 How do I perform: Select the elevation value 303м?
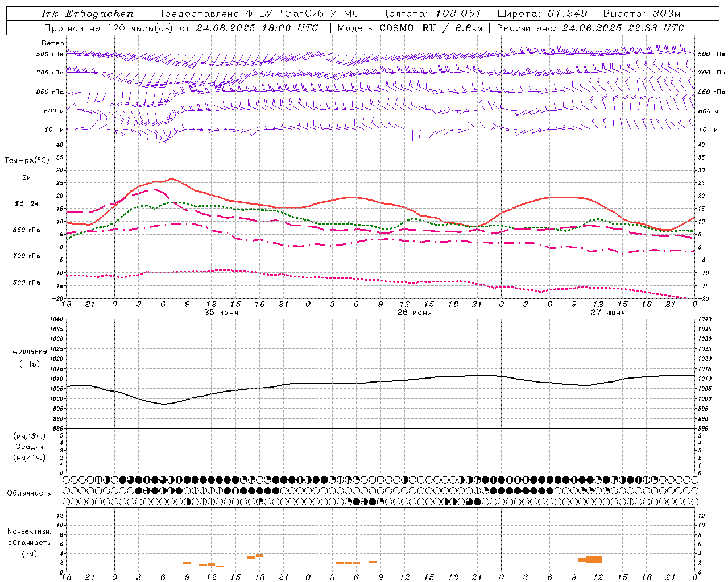pyautogui.click(x=665, y=14)
